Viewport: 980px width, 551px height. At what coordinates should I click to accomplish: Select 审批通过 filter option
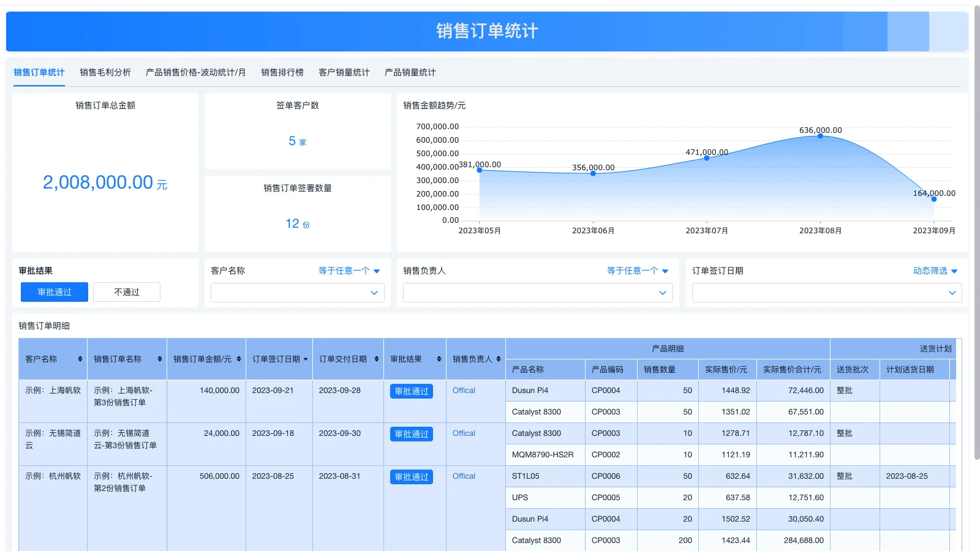(55, 292)
